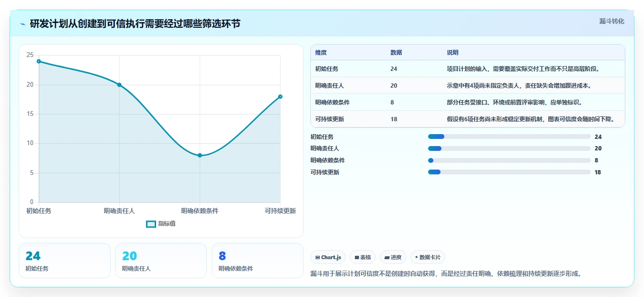Toggle the 指标值 legend swatch
Image resolution: width=644 pixels, height=297 pixels.
[151, 224]
